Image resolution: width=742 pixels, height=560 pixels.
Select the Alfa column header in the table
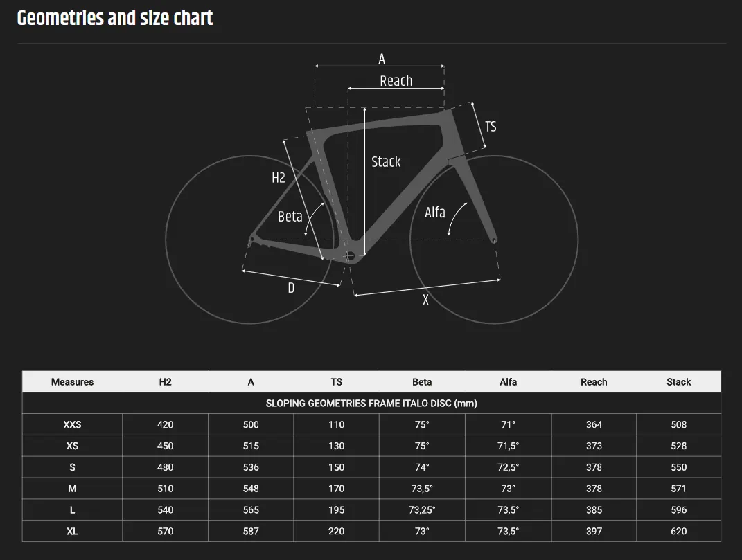(x=508, y=382)
